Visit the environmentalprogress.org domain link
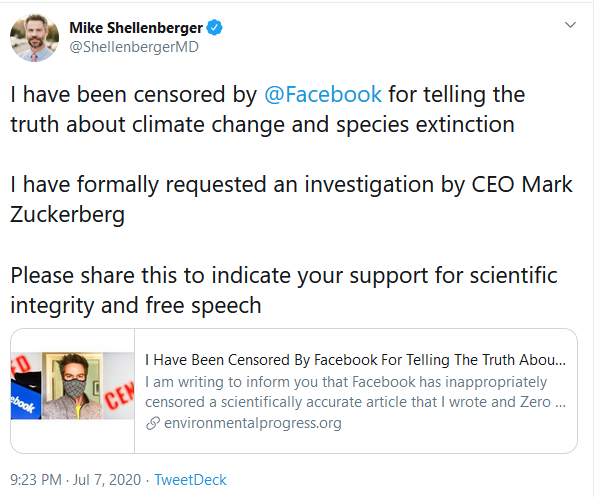Image resolution: width=597 pixels, height=497 pixels. click(x=252, y=423)
